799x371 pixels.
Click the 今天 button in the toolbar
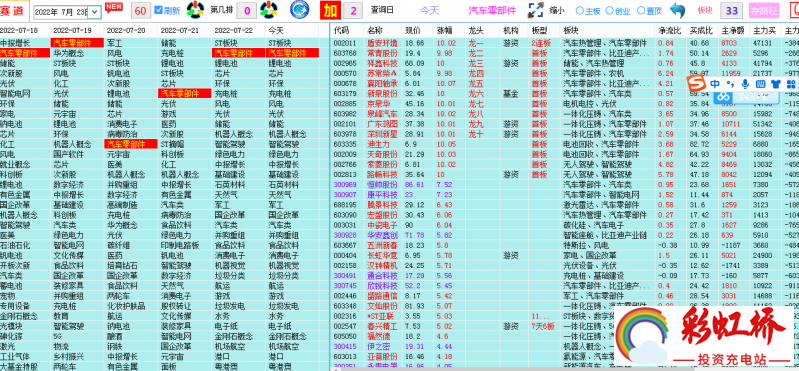429,10
